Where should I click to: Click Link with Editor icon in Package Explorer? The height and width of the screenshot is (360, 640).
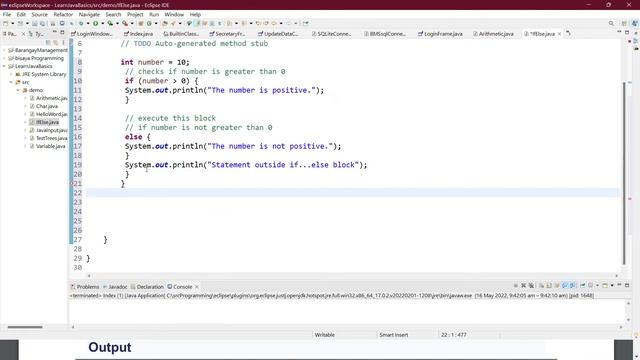click(x=56, y=42)
